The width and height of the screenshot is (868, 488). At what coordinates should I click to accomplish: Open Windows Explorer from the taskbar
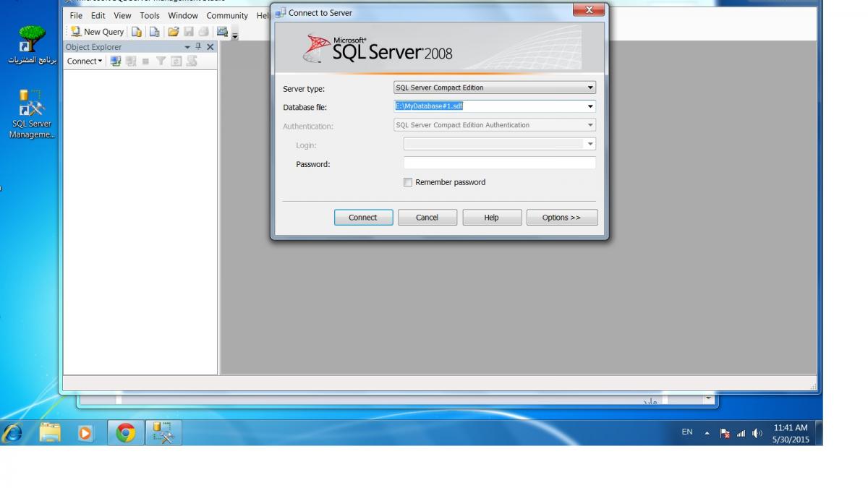click(x=50, y=433)
